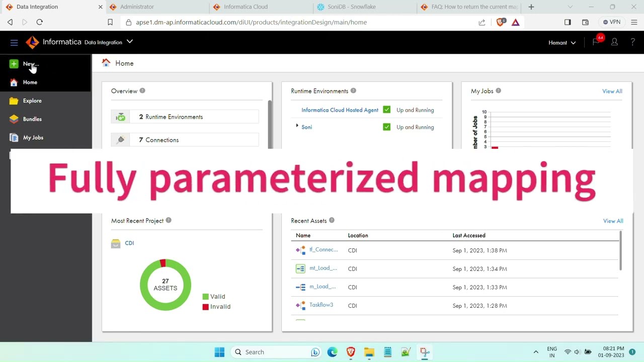The image size is (644, 362).
Task: Open Informatica Cloud Hosted Agent link
Action: click(340, 110)
